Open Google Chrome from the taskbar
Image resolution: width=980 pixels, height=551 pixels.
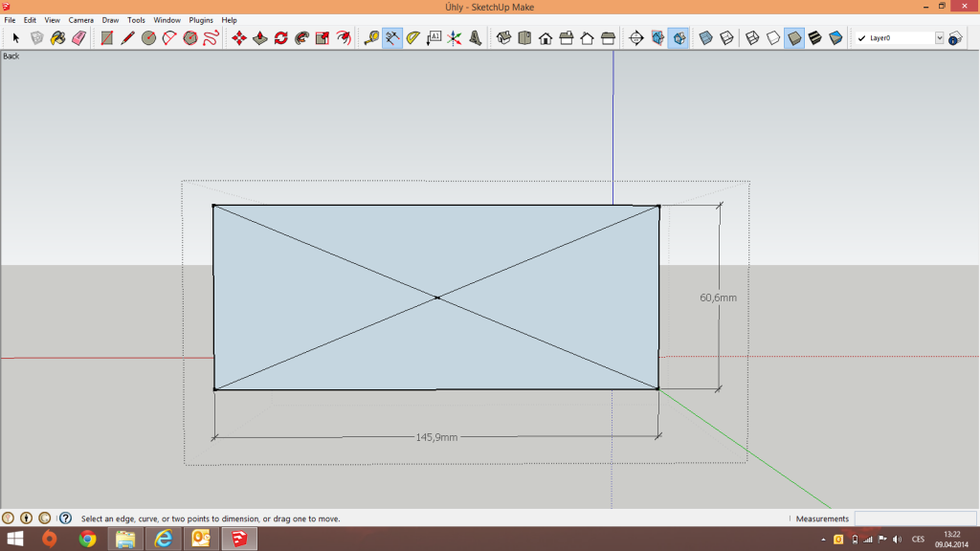(87, 540)
